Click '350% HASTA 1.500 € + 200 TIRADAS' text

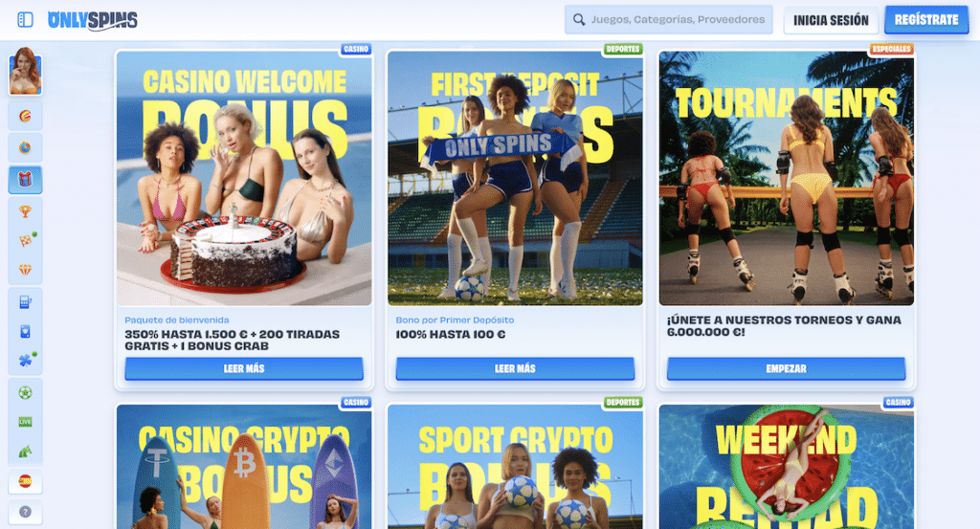pyautogui.click(x=232, y=334)
